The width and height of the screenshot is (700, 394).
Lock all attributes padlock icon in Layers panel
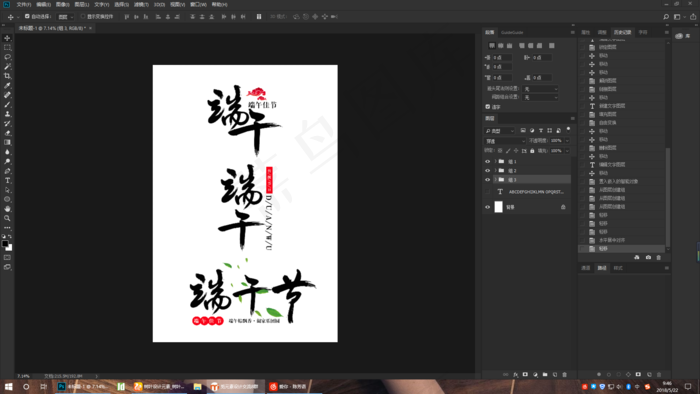532,151
